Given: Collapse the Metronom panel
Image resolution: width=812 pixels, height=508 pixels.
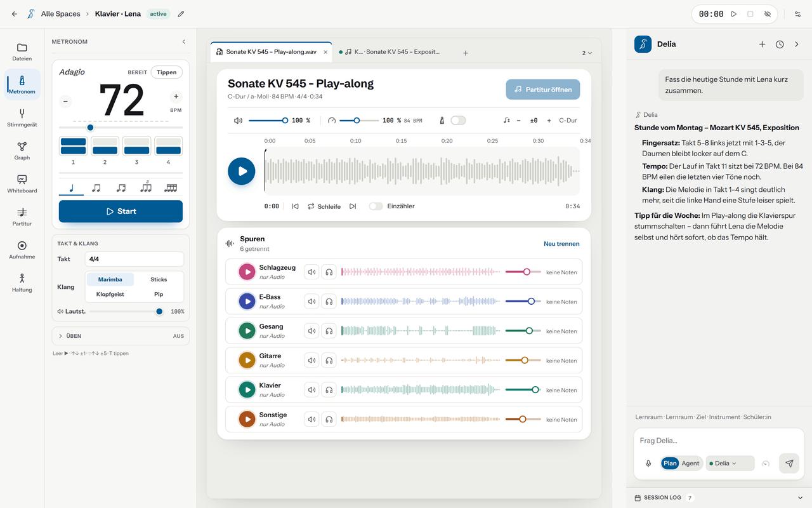Looking at the screenshot, I should coord(184,42).
